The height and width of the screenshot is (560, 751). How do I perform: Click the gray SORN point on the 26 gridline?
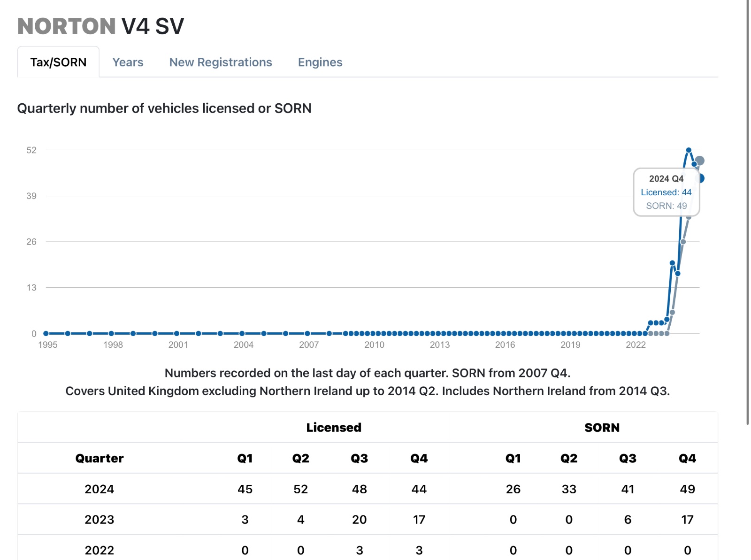[x=683, y=242]
